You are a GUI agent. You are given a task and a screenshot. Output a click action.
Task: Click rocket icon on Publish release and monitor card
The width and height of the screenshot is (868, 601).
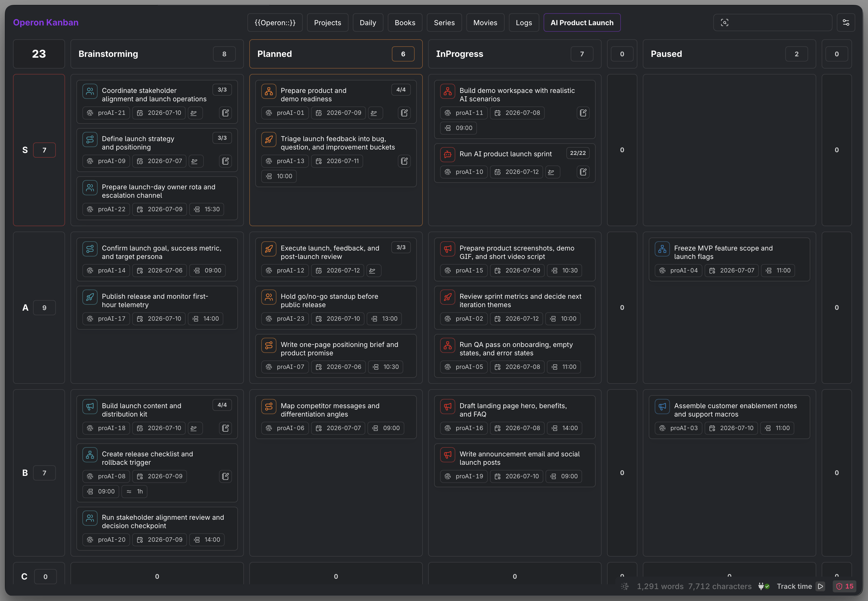click(x=90, y=297)
